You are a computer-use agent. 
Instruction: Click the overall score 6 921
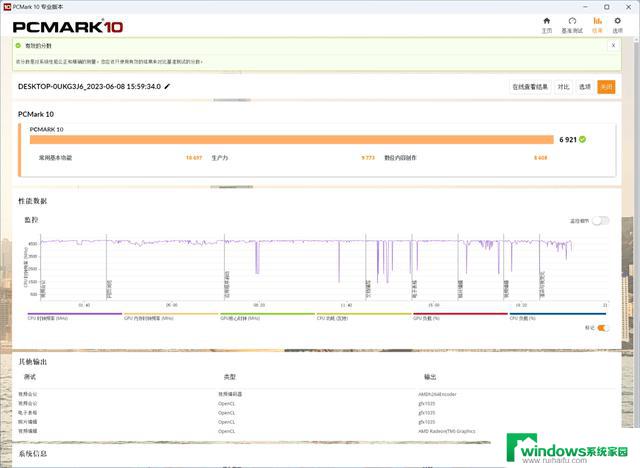pyautogui.click(x=568, y=140)
